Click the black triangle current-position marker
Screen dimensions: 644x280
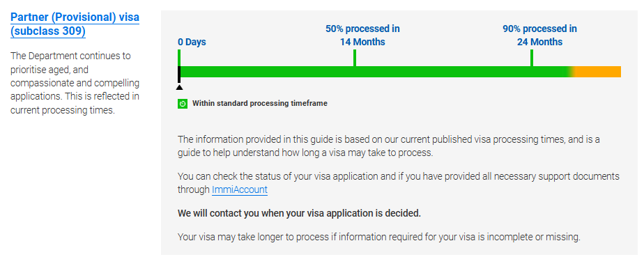[179, 87]
